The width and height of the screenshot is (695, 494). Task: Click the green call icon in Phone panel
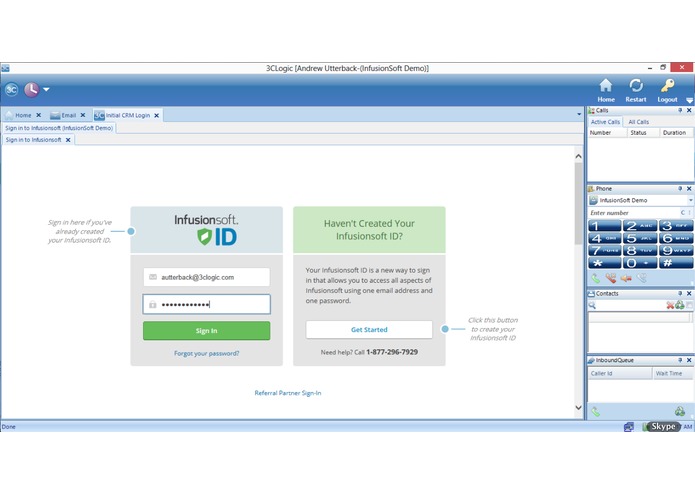pos(596,278)
